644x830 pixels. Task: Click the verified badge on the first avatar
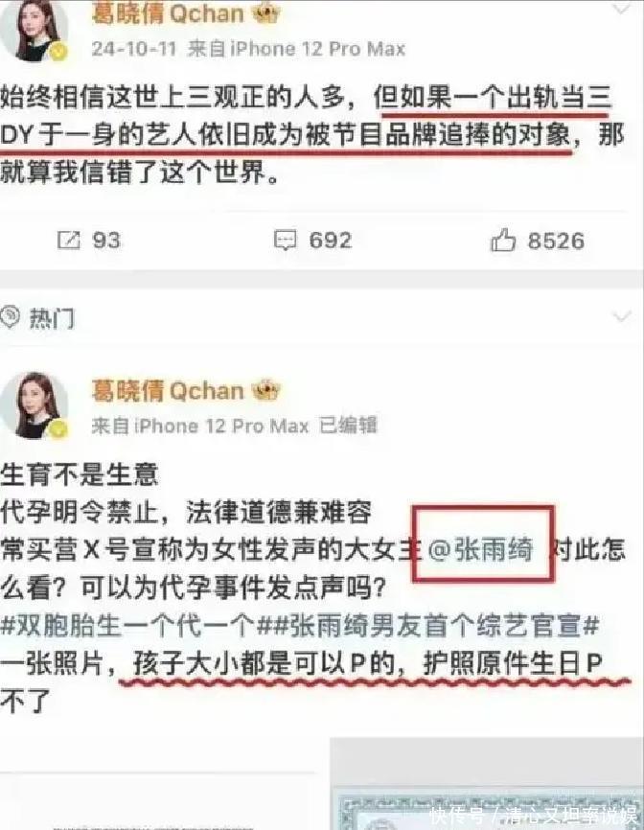[58, 52]
